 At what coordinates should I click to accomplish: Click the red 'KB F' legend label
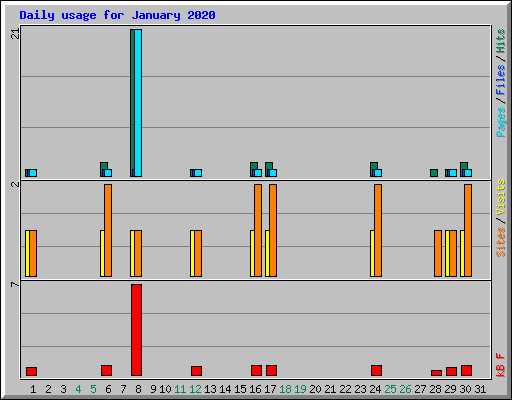[500, 365]
